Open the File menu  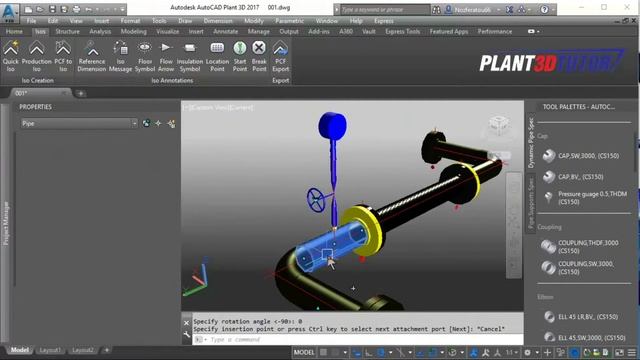(x=31, y=21)
